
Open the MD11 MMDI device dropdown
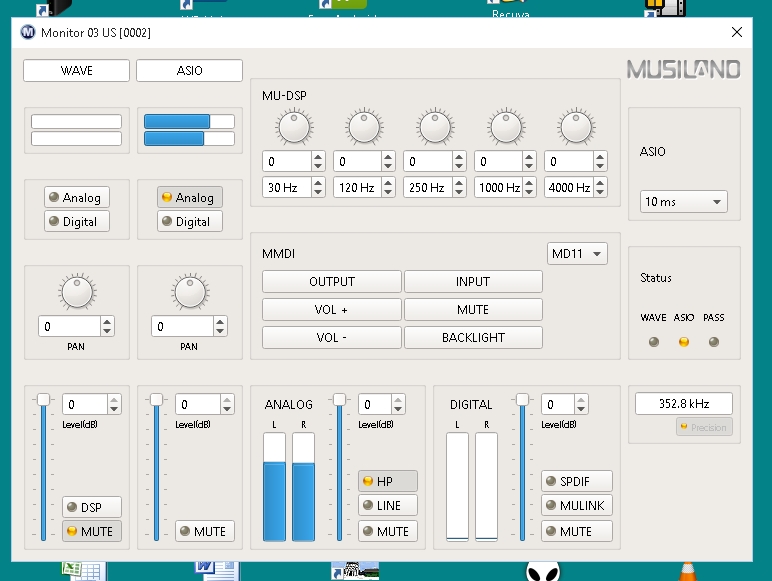pyautogui.click(x=577, y=254)
